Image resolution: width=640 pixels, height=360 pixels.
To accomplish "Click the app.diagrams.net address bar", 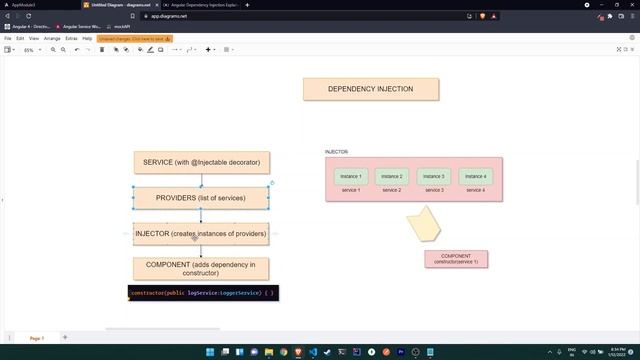I will (x=302, y=16).
